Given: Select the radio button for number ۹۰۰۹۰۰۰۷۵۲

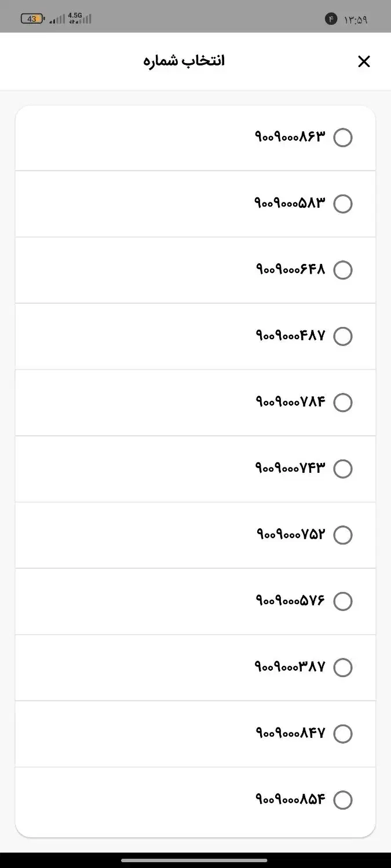Looking at the screenshot, I should (343, 535).
